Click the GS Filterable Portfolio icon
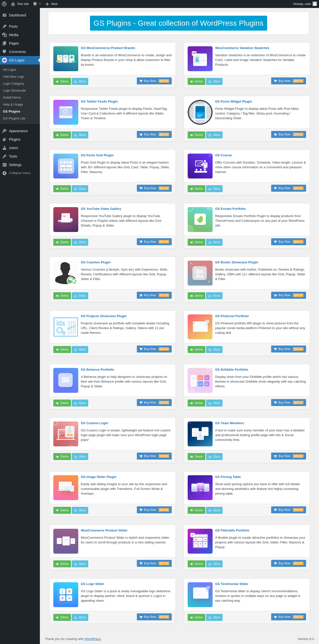Screen dimensions: 319x644 pyautogui.click(x=200, y=541)
